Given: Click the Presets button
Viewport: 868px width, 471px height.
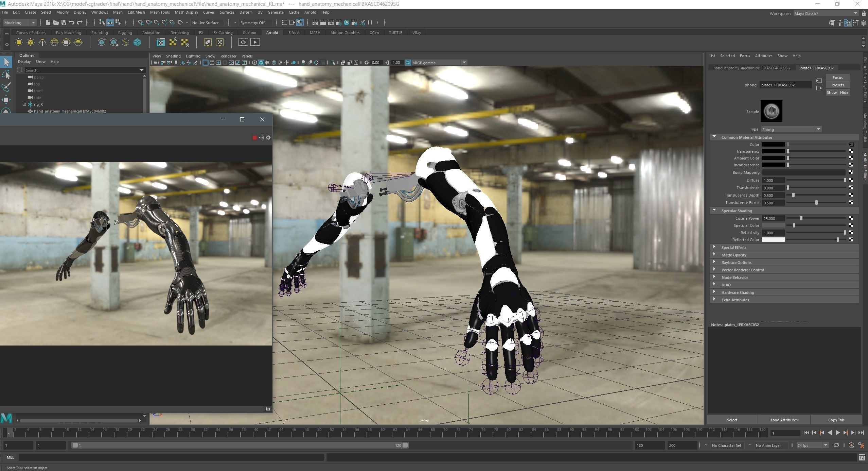Looking at the screenshot, I should tap(837, 85).
